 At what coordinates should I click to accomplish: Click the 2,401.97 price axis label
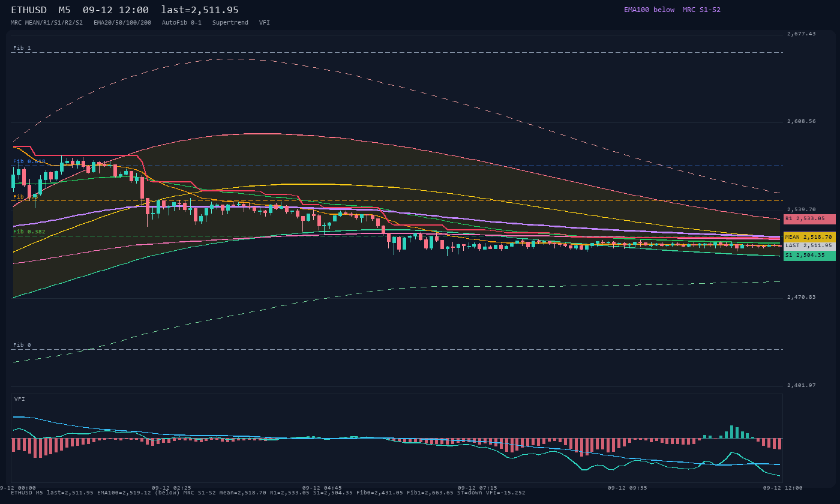pos(802,385)
